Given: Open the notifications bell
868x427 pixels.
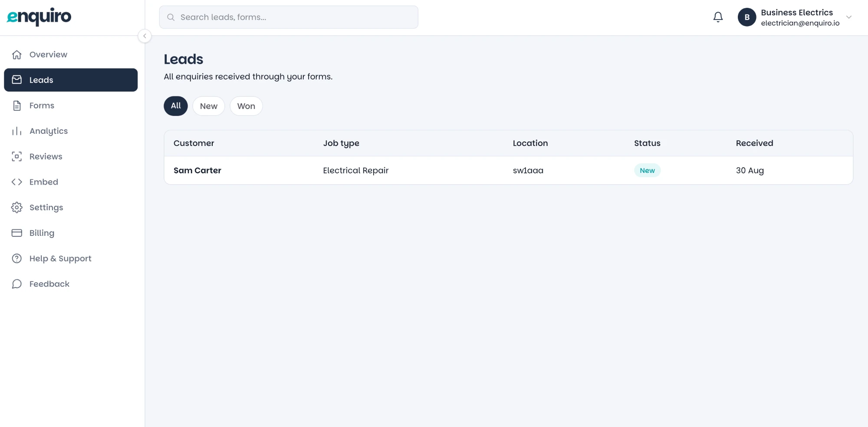Looking at the screenshot, I should point(718,17).
